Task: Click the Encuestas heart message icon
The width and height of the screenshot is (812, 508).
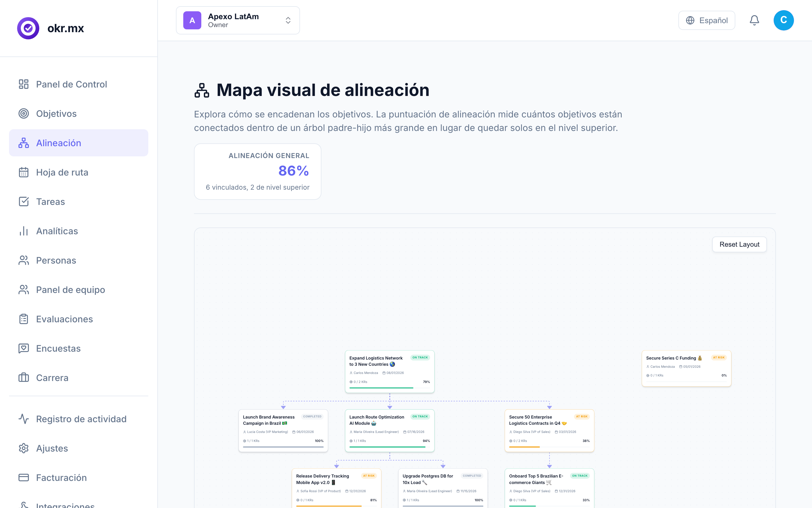Action: click(x=23, y=349)
